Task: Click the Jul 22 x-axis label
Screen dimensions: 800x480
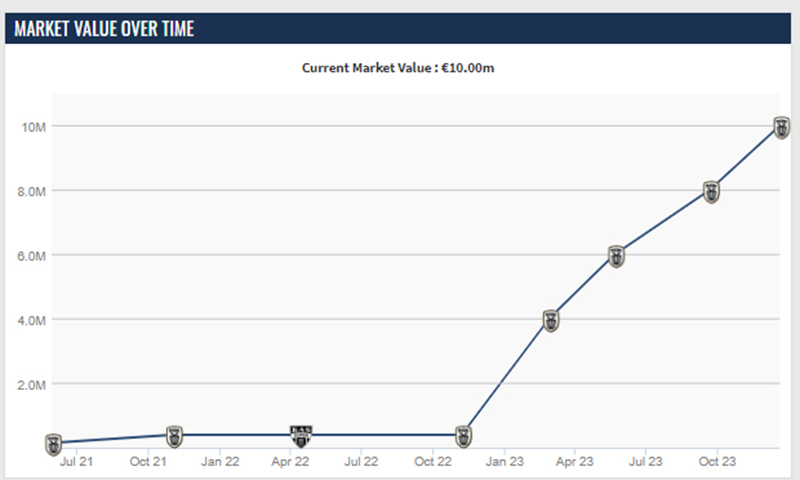Action: point(361,462)
